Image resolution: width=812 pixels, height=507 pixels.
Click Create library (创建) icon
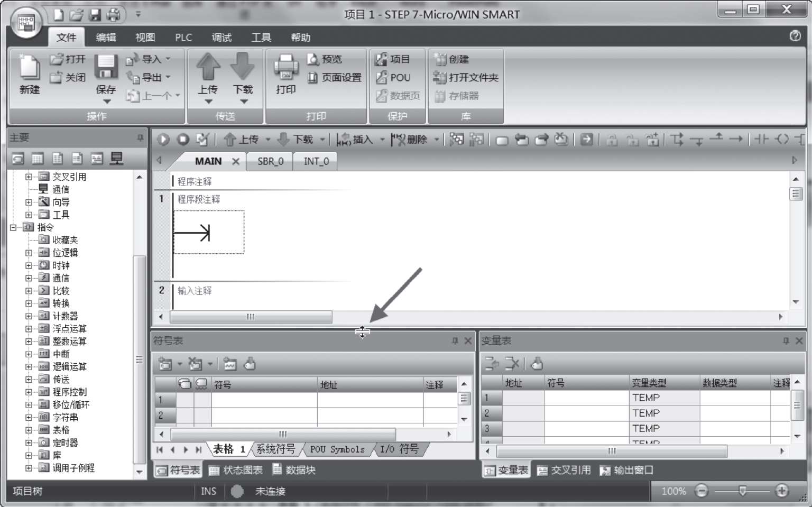pos(440,59)
